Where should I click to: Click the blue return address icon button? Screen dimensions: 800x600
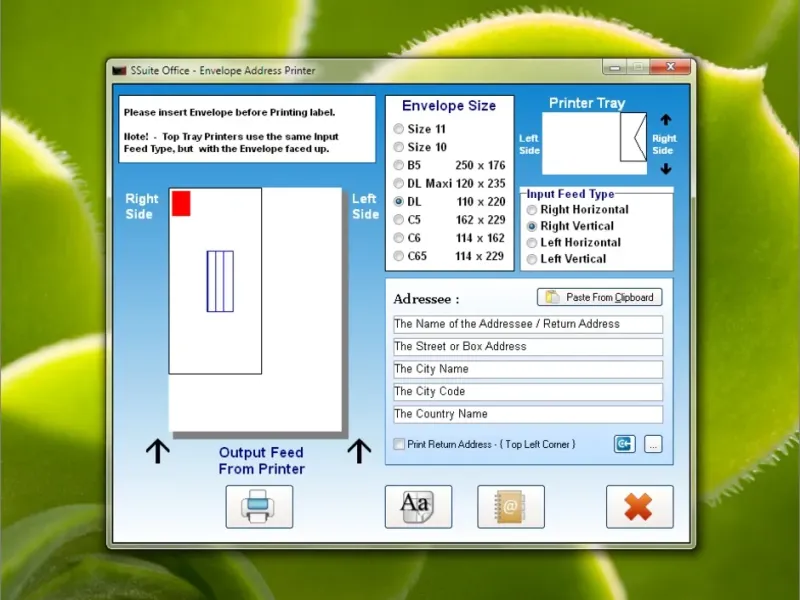tap(624, 444)
